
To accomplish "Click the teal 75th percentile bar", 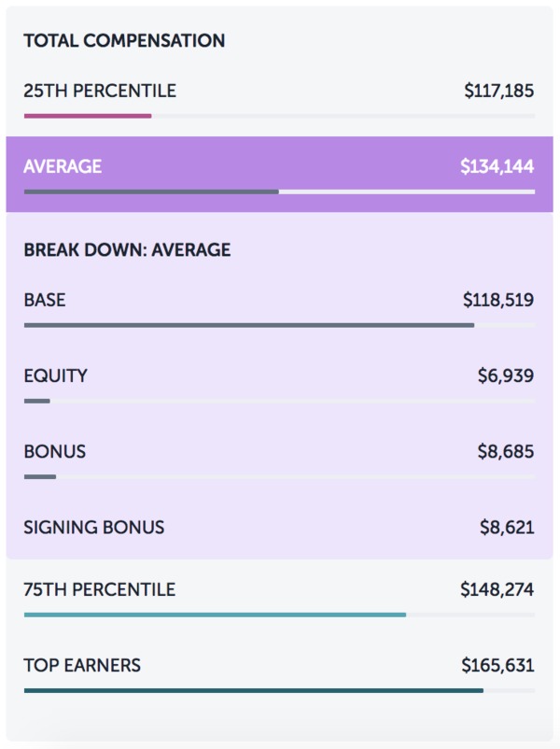I will pos(216,615).
